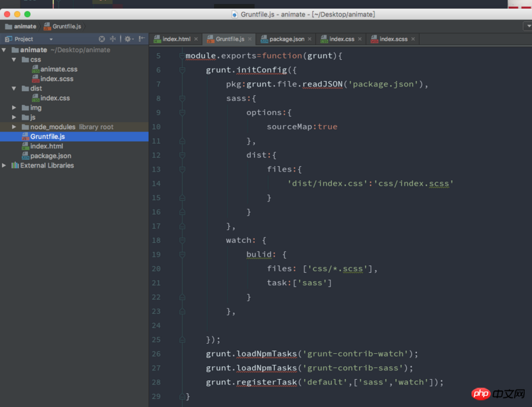This screenshot has height=407, width=532.
Task: Hide the Project tool window with the pin-left icon
Action: (x=142, y=39)
